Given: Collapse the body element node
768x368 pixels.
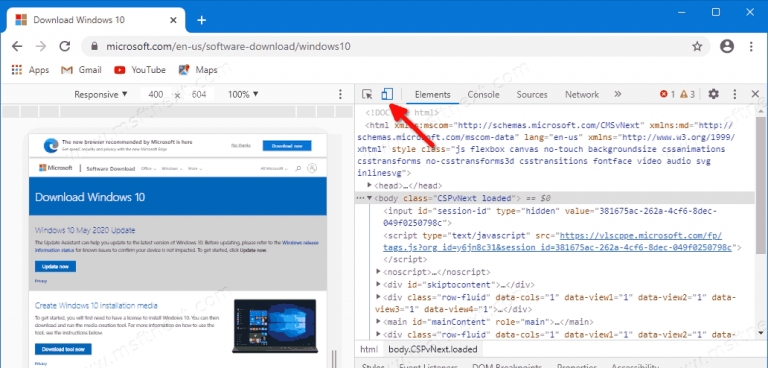Looking at the screenshot, I should [370, 198].
